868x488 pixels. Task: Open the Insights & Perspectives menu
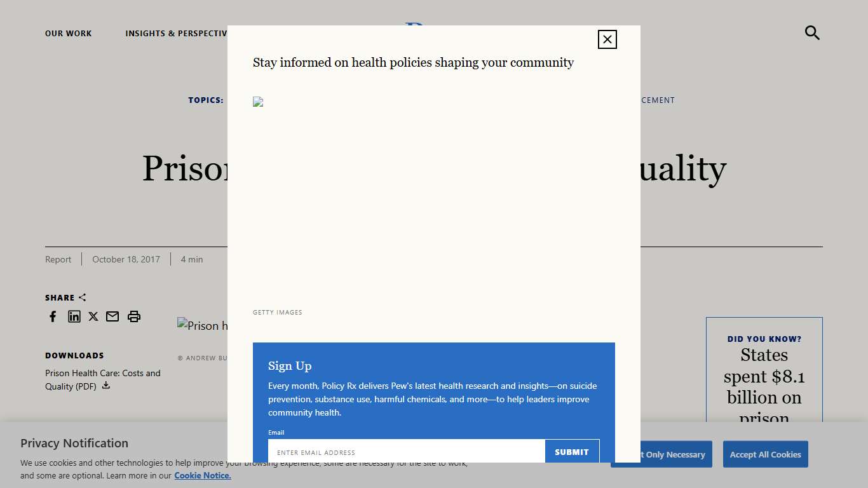point(176,33)
